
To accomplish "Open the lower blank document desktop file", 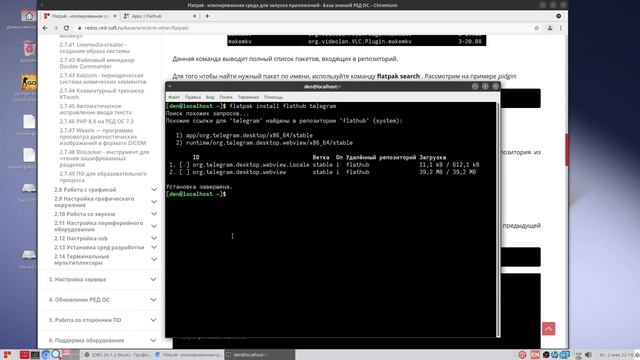I will click(29, 155).
